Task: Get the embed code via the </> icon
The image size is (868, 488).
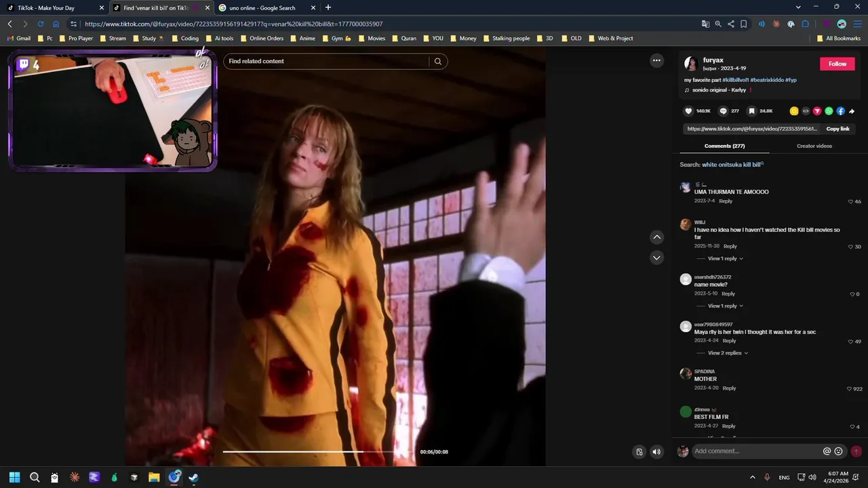Action: [806, 111]
